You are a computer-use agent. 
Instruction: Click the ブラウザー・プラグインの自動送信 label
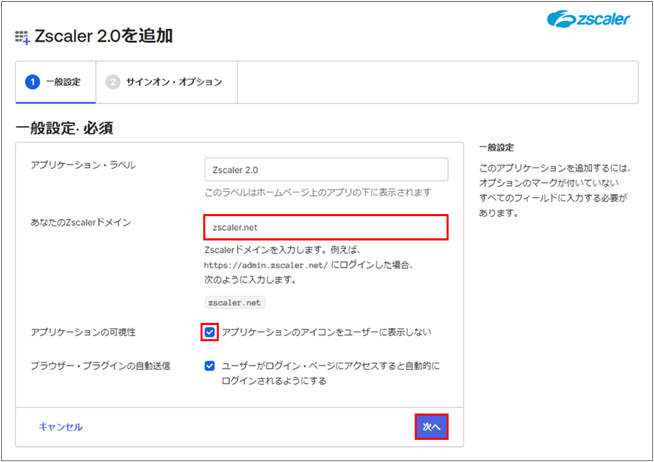[100, 366]
